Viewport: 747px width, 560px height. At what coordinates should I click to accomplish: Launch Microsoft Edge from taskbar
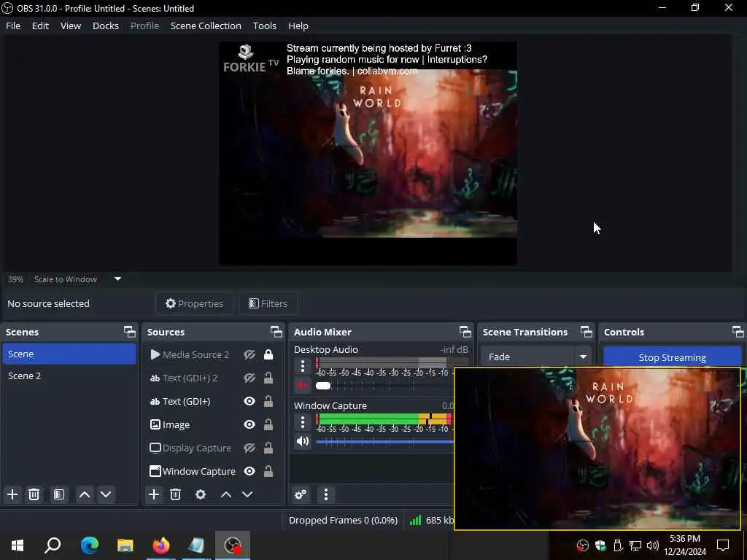[x=89, y=545]
